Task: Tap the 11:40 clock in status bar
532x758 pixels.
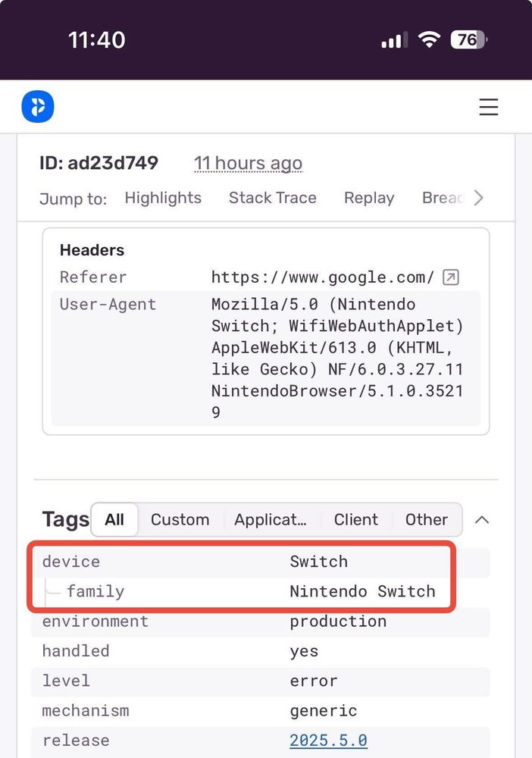Action: tap(97, 39)
